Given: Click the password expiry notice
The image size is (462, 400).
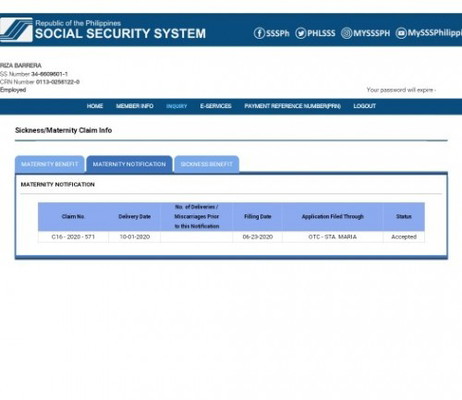Looking at the screenshot, I should point(401,90).
